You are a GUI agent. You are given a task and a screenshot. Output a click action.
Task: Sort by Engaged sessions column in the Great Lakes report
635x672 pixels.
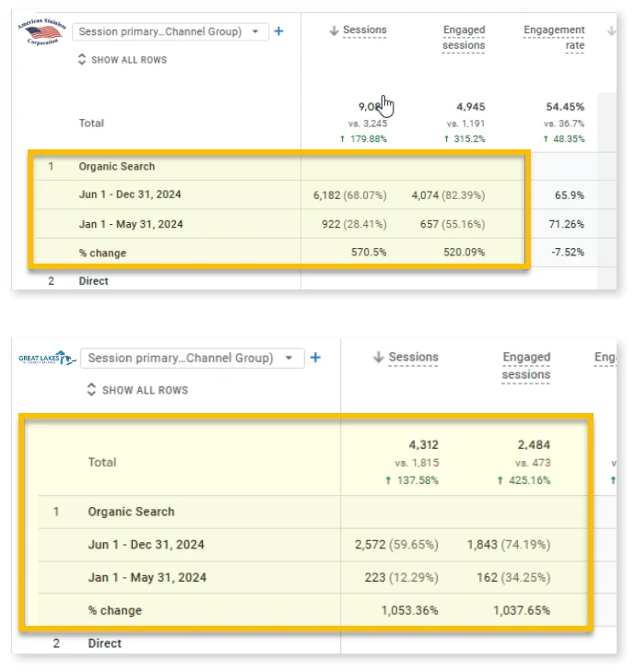pyautogui.click(x=525, y=365)
